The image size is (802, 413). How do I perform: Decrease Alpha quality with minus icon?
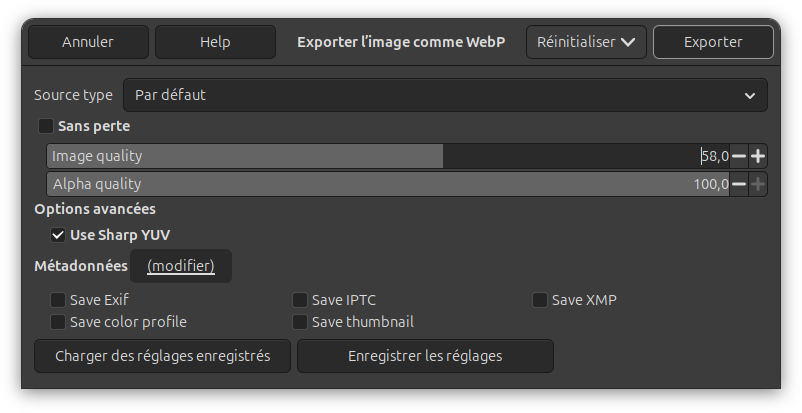pos(739,184)
